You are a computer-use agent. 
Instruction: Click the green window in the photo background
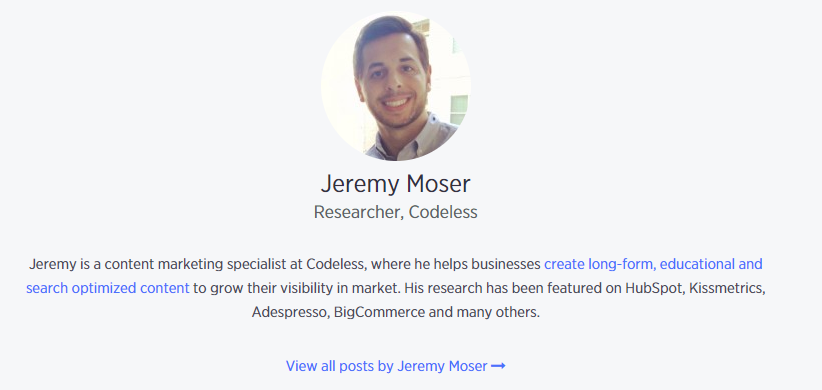point(459,110)
